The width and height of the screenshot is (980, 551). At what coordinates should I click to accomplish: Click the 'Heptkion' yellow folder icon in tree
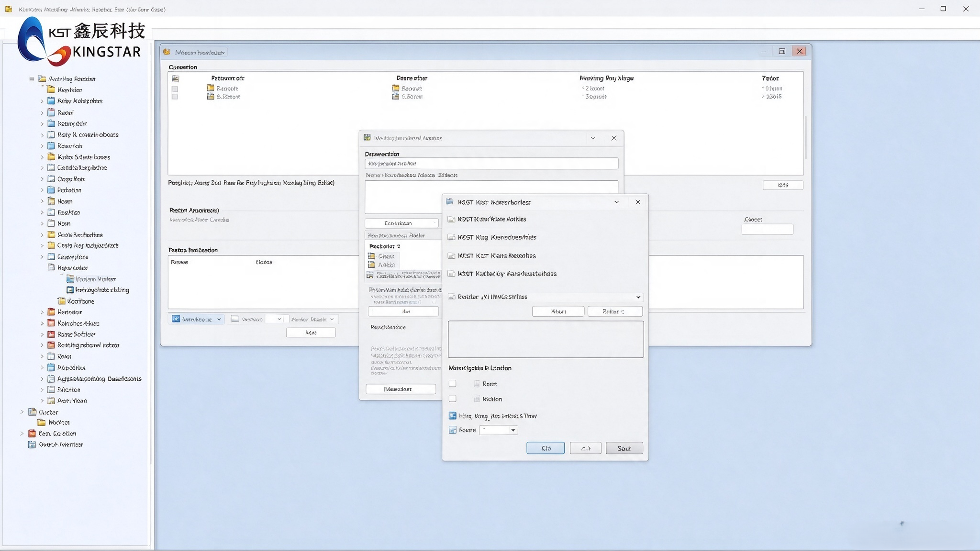pos(51,89)
